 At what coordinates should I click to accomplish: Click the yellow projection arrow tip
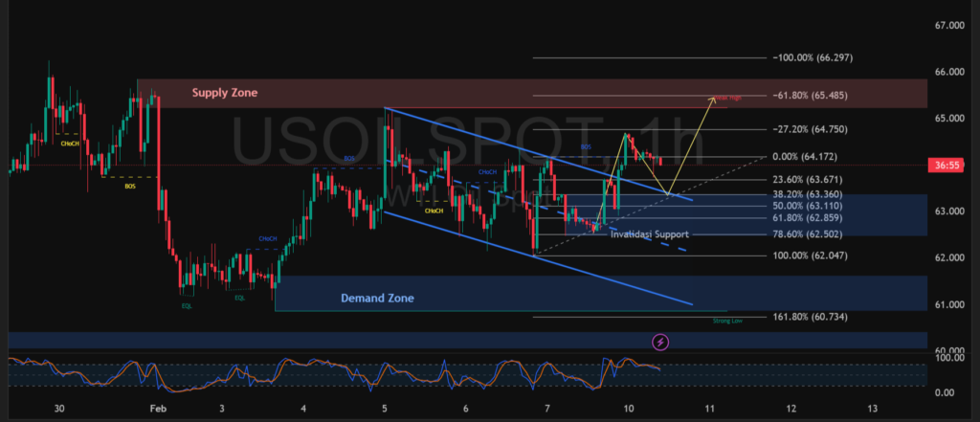pyautogui.click(x=713, y=97)
